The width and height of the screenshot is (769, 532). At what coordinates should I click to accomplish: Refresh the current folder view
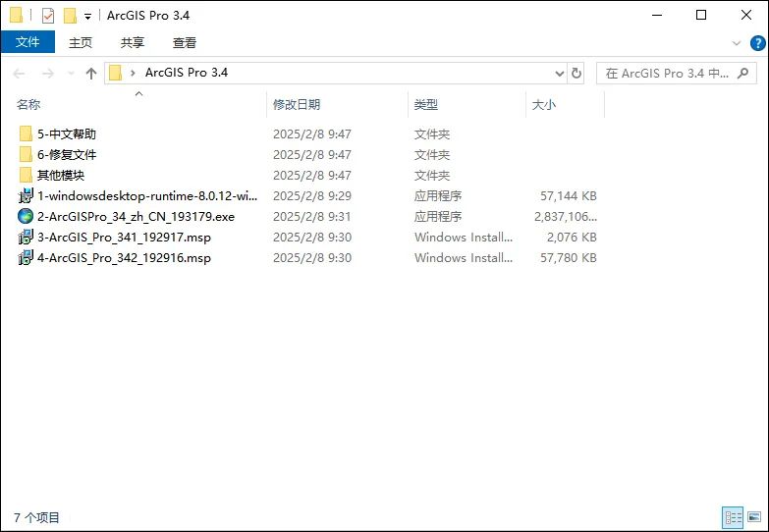(x=577, y=74)
